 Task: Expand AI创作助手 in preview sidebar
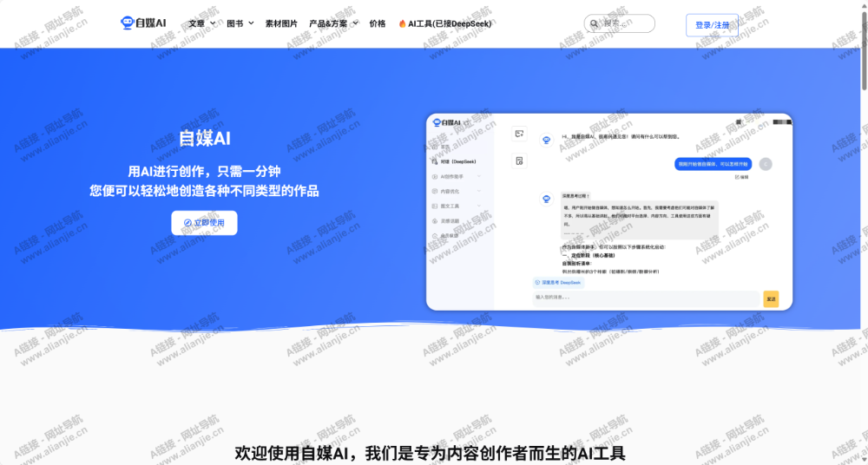[x=457, y=177]
